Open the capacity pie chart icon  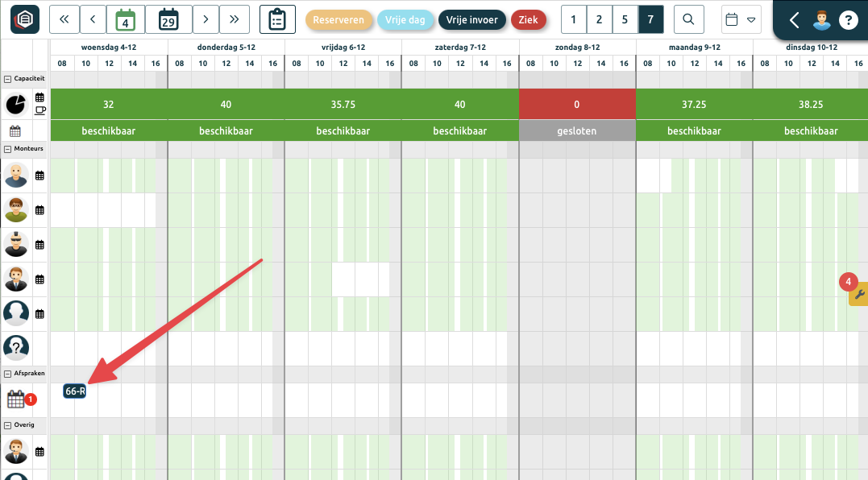pos(16,104)
